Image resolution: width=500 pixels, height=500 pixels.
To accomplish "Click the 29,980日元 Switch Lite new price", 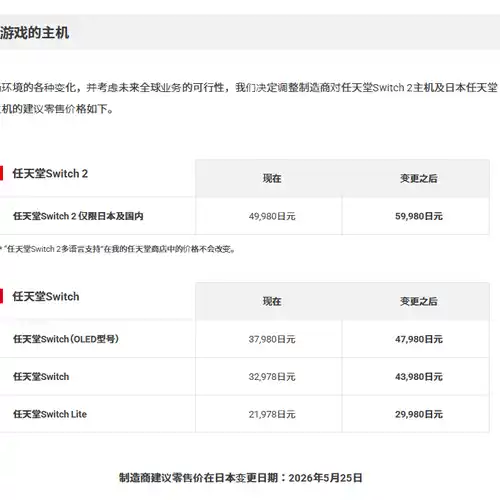I will [x=419, y=414].
